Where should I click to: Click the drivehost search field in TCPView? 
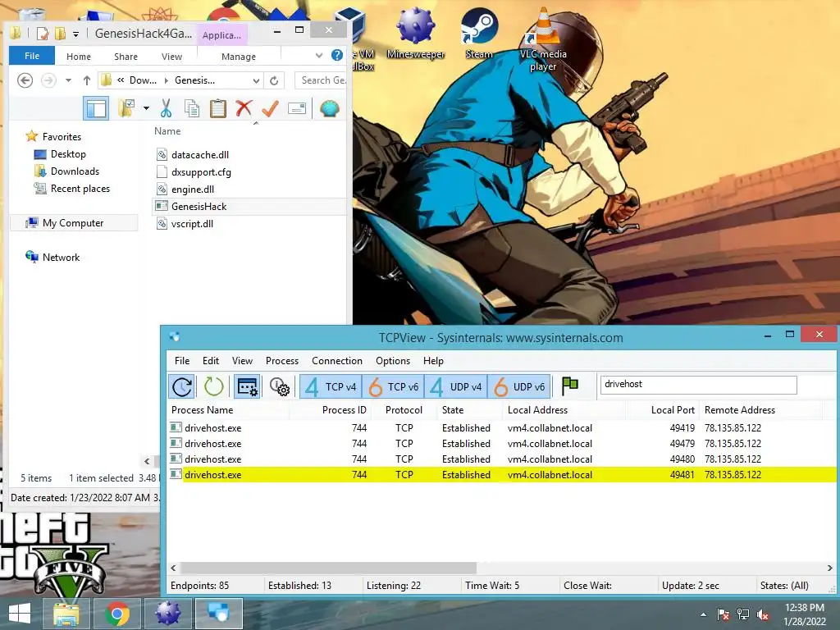(x=699, y=385)
